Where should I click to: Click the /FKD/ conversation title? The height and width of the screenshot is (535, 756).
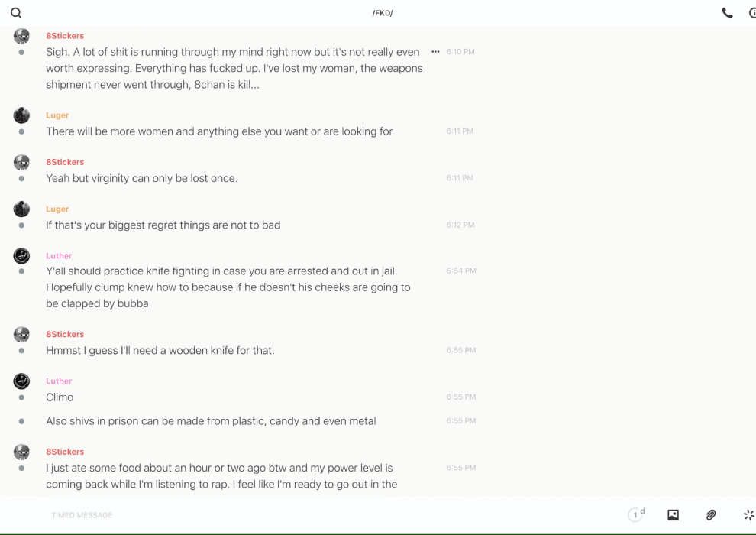(x=383, y=13)
